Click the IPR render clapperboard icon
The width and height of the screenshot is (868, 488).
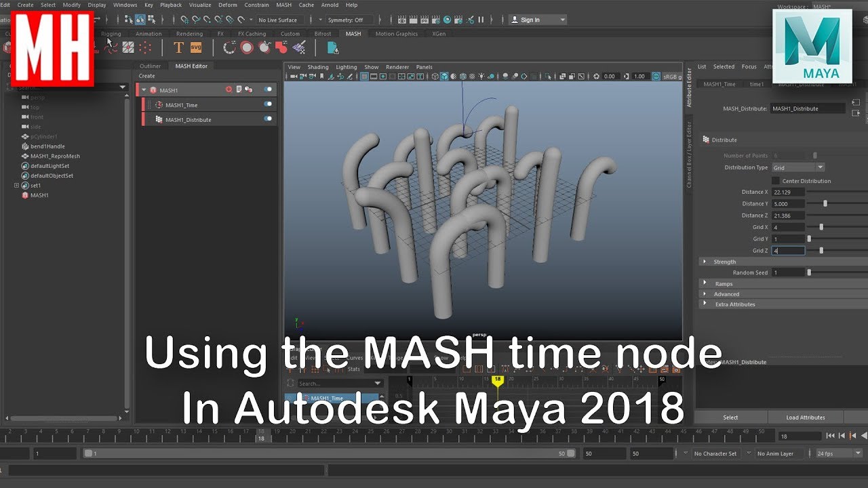[424, 20]
